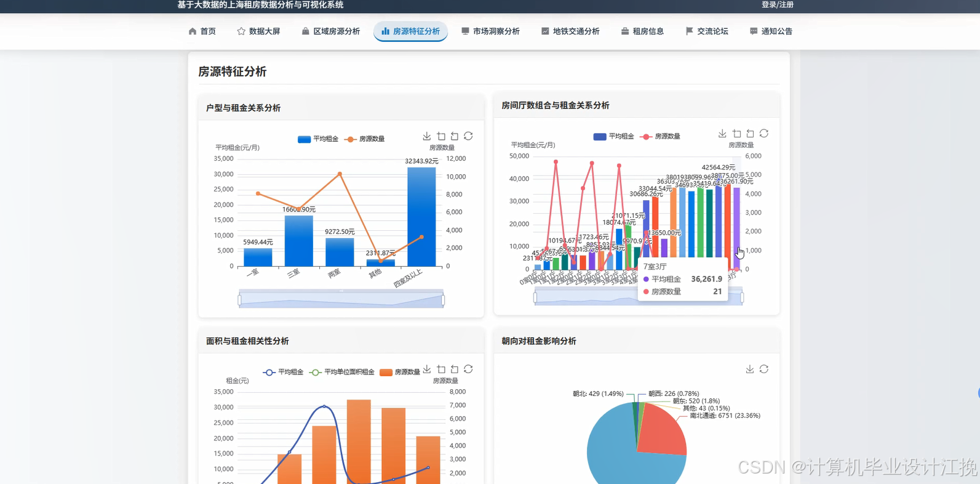Screen dimensions: 980x484
Task: Download the 面积与租金相关性分析 chart image
Action: (427, 369)
